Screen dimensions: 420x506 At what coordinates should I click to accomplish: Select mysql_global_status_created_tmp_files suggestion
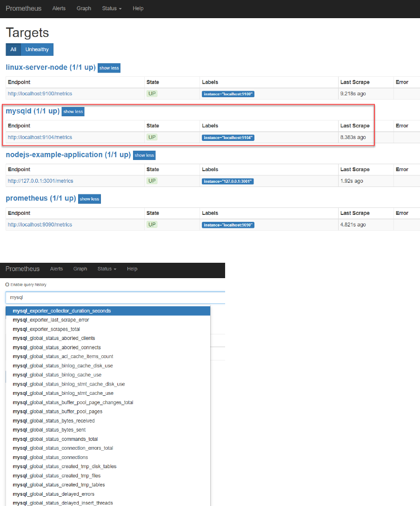tap(108, 476)
